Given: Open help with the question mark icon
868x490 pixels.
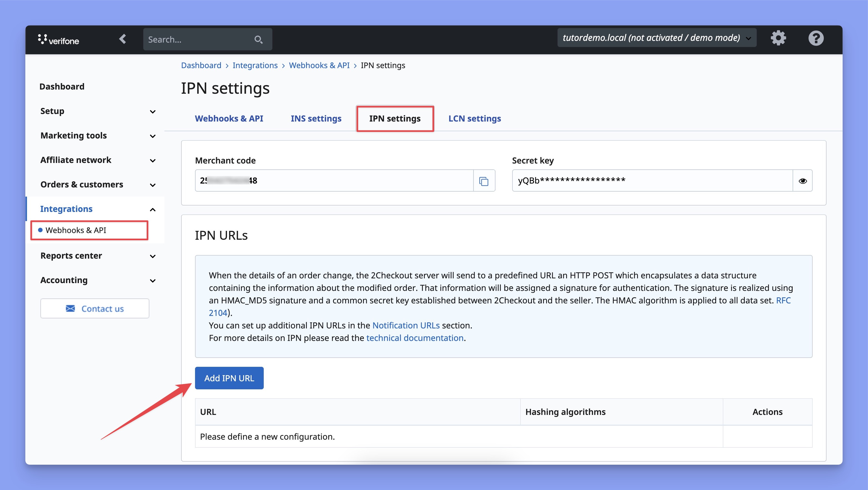Looking at the screenshot, I should (x=816, y=38).
